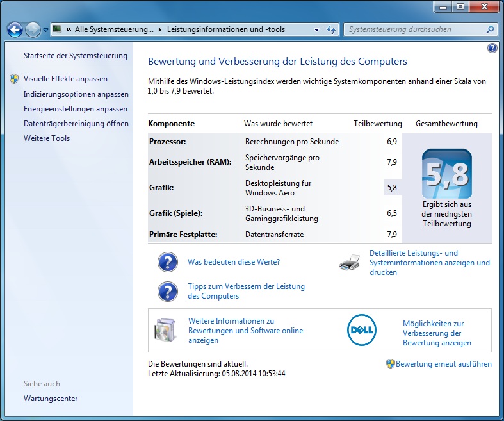The image size is (504, 421).
Task: Click the Dell logo
Action: pos(362,330)
